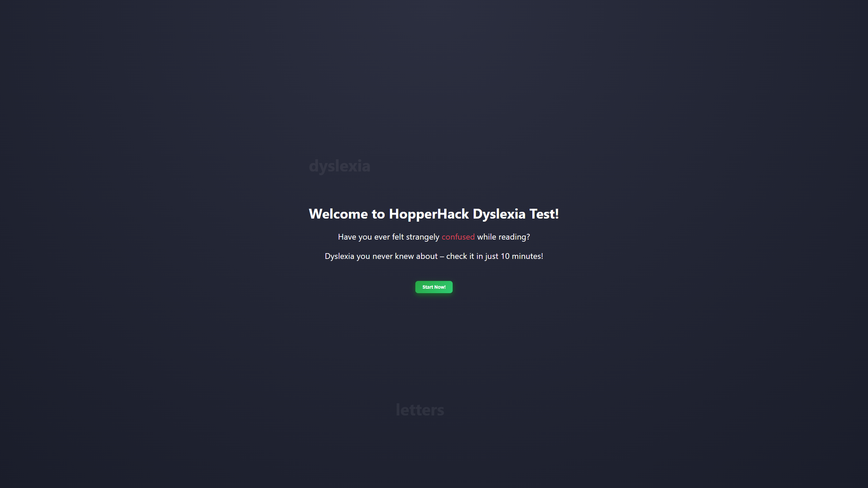
Task: Click 'HopperHack' in the welcome heading
Action: (429, 214)
